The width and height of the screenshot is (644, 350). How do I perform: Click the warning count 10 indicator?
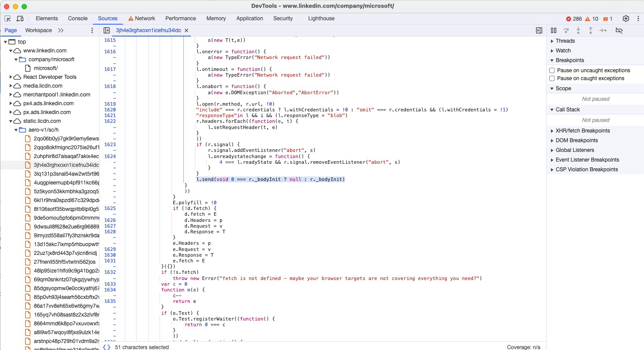tap(592, 19)
